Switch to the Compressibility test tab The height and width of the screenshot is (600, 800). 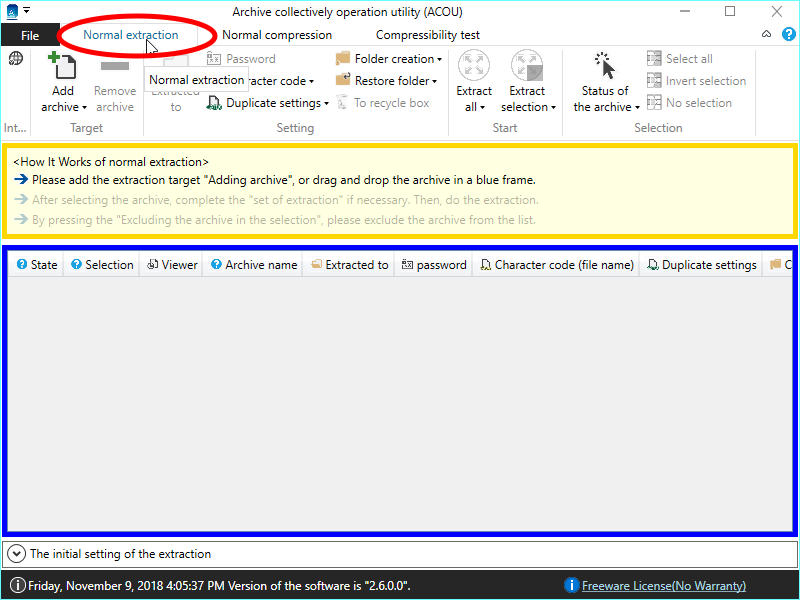[427, 35]
